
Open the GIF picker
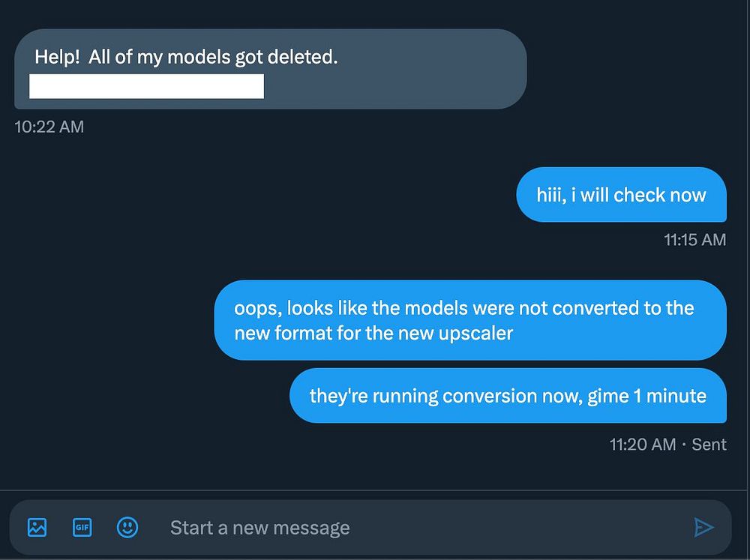[82, 528]
